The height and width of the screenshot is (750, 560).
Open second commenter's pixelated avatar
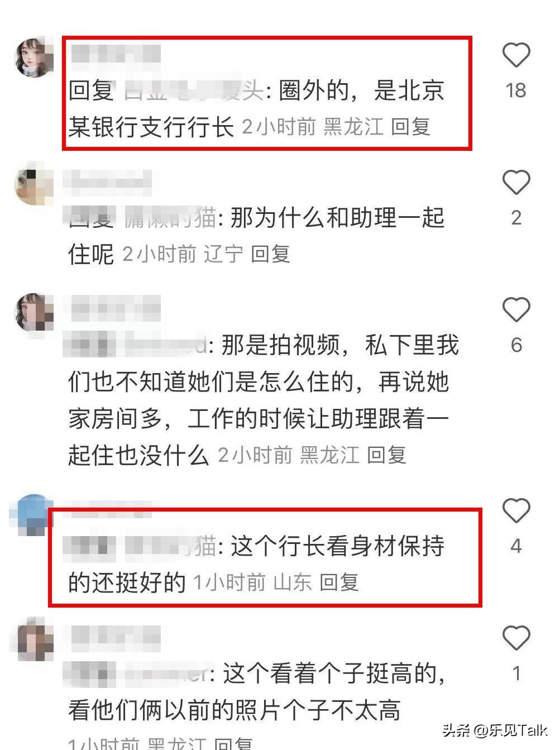pos(34,184)
